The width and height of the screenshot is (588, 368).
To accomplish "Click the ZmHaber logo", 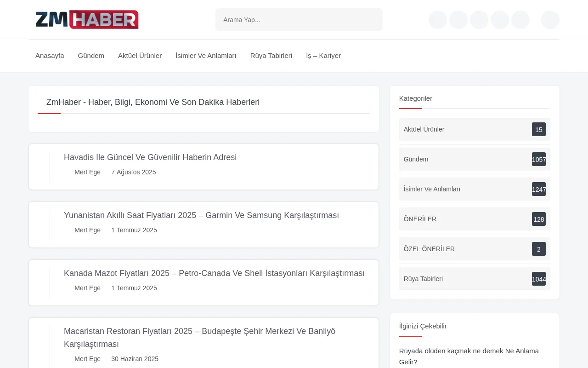I will point(87,19).
